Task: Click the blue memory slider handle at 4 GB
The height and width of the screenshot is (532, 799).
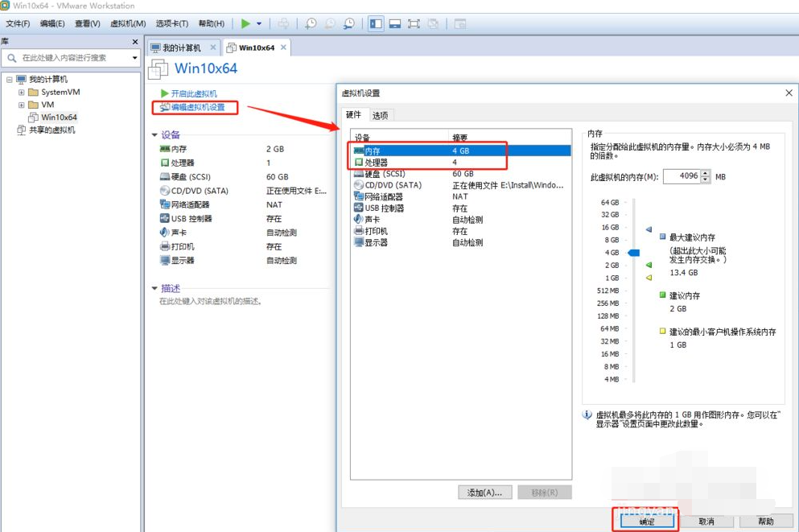Action: click(x=633, y=253)
